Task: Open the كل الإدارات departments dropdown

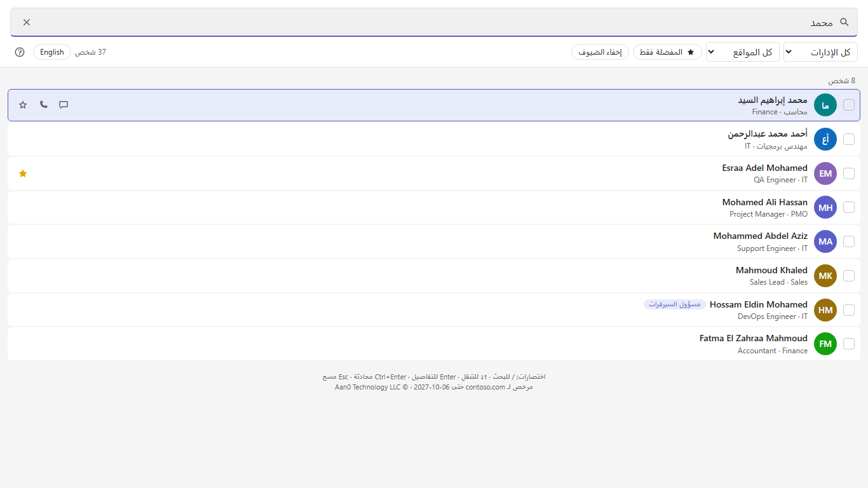Action: (x=820, y=52)
